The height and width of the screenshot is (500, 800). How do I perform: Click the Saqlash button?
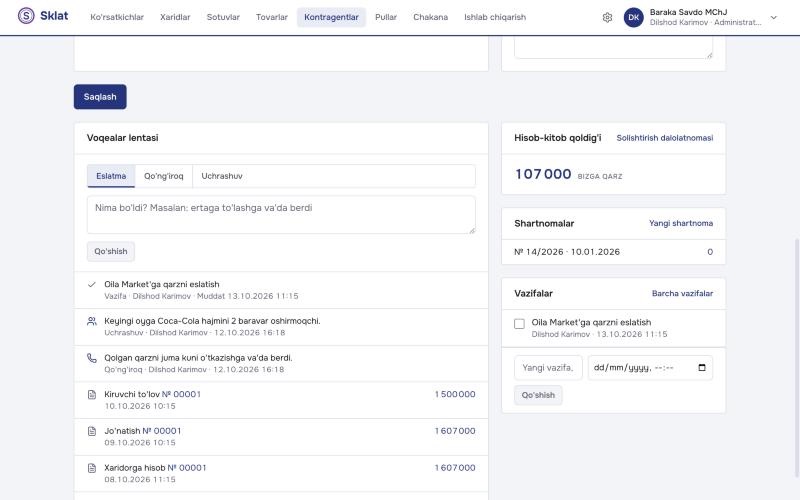tap(100, 97)
